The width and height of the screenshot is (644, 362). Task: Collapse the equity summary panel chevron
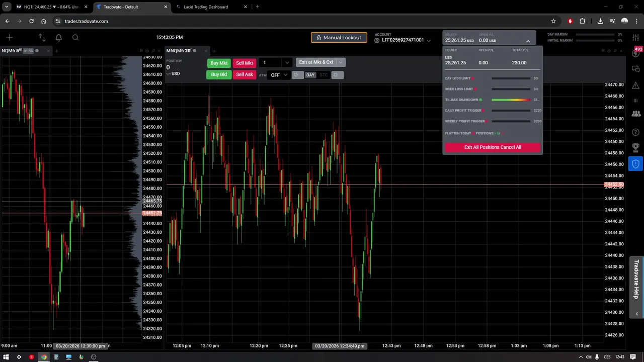[528, 41]
